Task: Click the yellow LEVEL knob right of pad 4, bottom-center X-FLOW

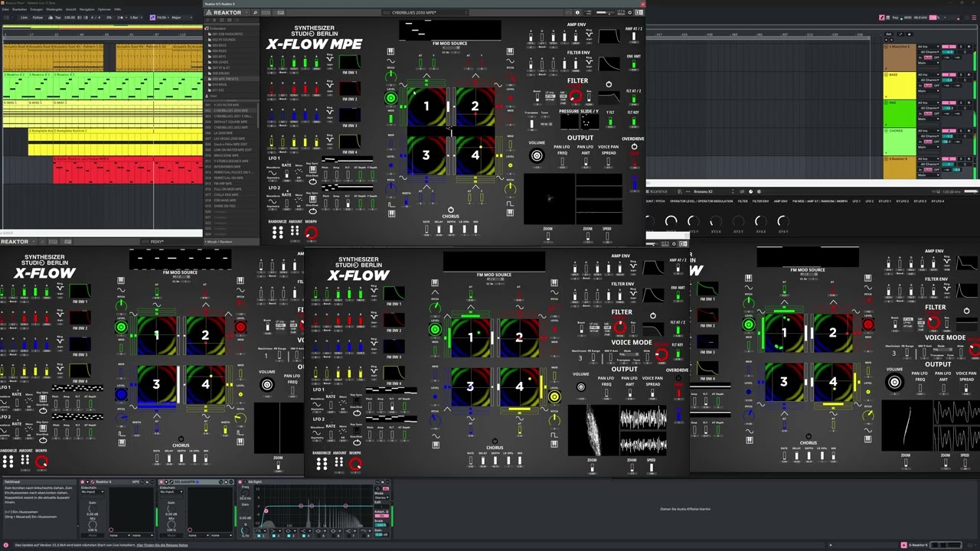Action: pyautogui.click(x=554, y=396)
